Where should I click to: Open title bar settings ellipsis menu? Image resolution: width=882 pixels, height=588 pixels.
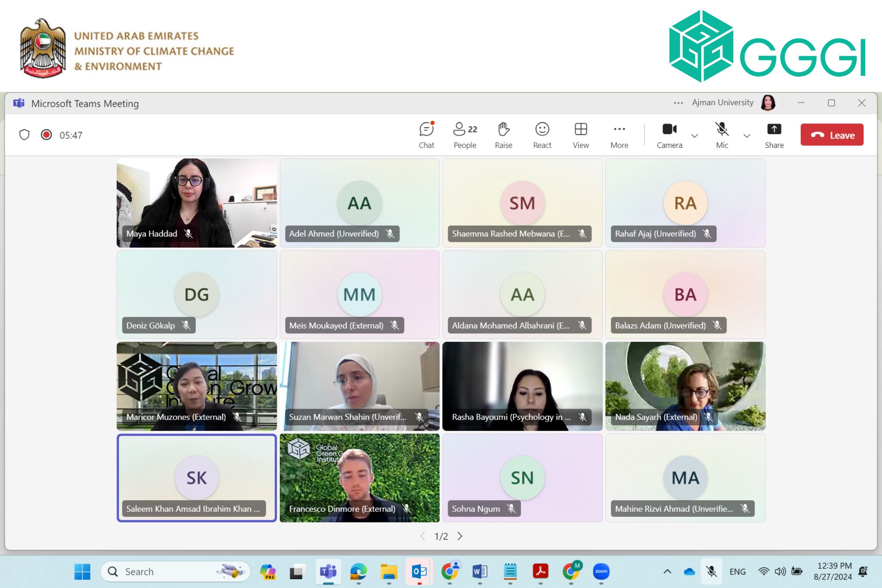point(678,103)
